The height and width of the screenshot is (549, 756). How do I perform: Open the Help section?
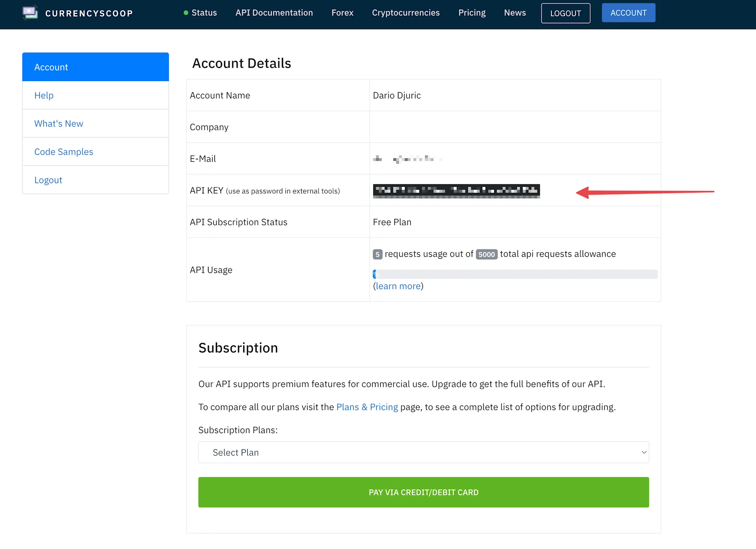44,95
